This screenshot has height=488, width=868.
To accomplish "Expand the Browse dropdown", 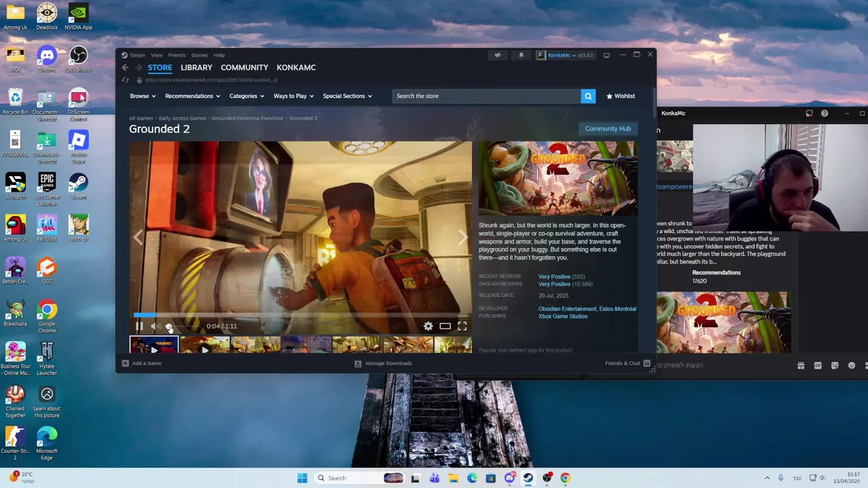I will pos(142,96).
